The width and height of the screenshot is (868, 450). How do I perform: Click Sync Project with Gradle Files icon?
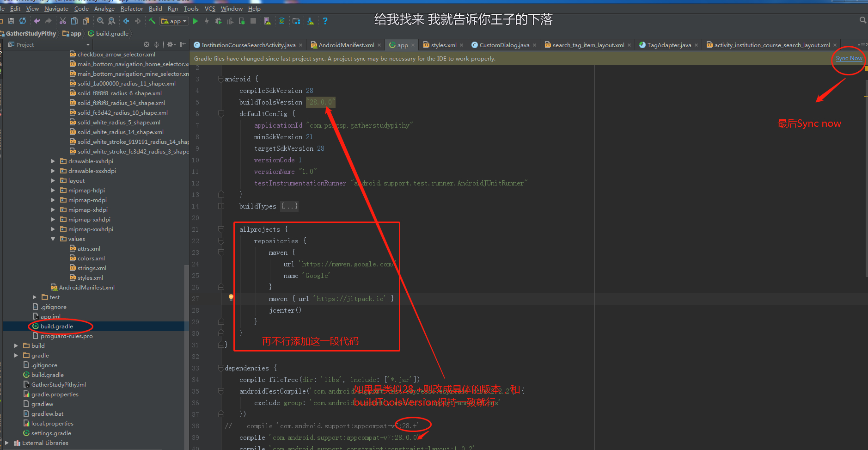[x=281, y=21]
